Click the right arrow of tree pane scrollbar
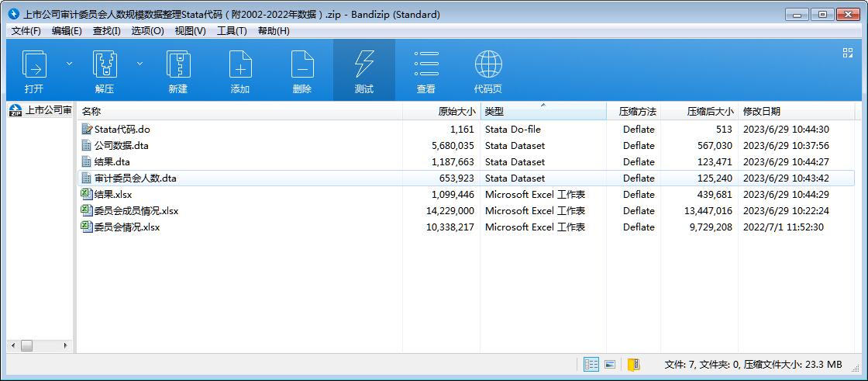 pyautogui.click(x=66, y=345)
